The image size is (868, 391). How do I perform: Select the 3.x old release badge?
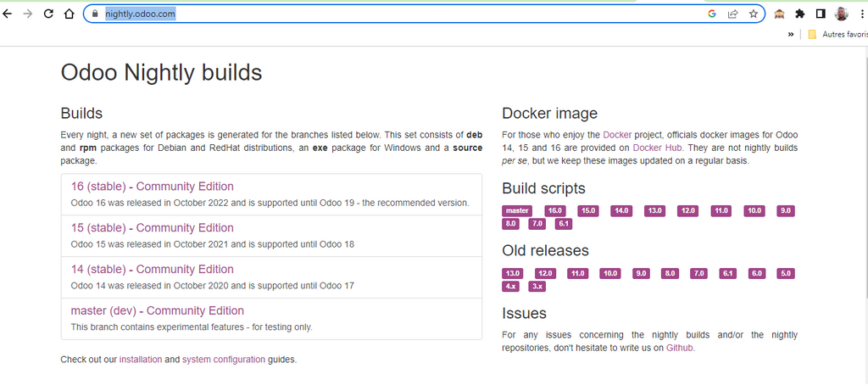(x=537, y=287)
